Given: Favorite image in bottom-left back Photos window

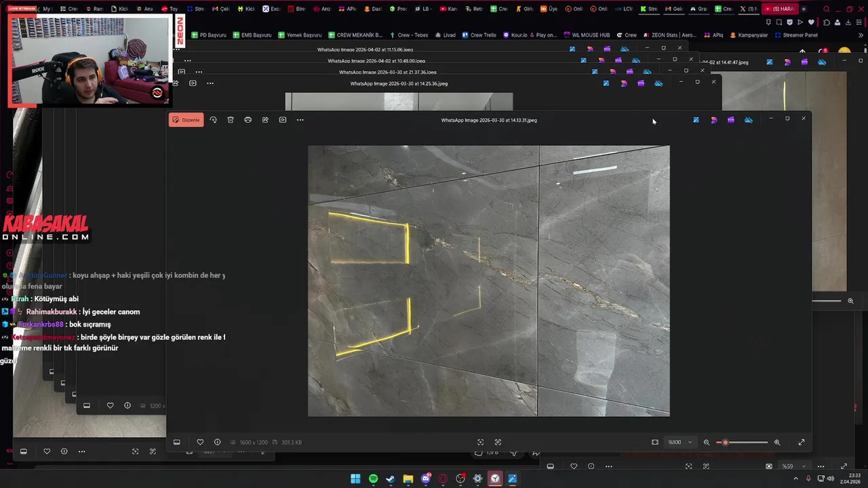Looking at the screenshot, I should tap(47, 451).
